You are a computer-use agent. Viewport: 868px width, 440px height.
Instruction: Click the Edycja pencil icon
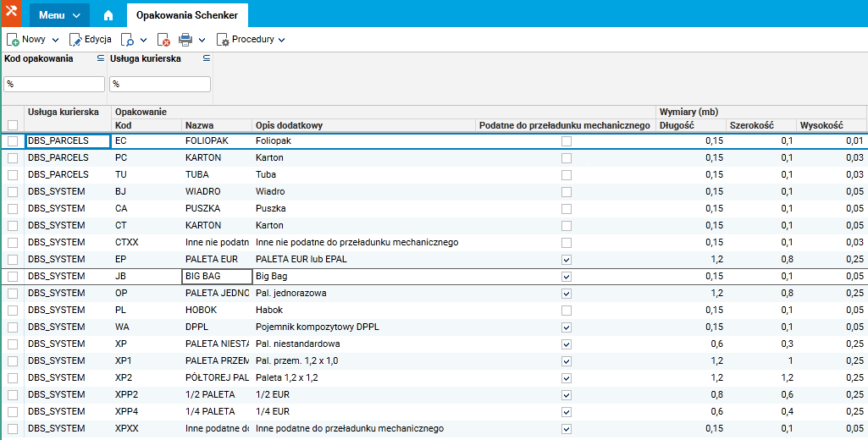pyautogui.click(x=76, y=40)
